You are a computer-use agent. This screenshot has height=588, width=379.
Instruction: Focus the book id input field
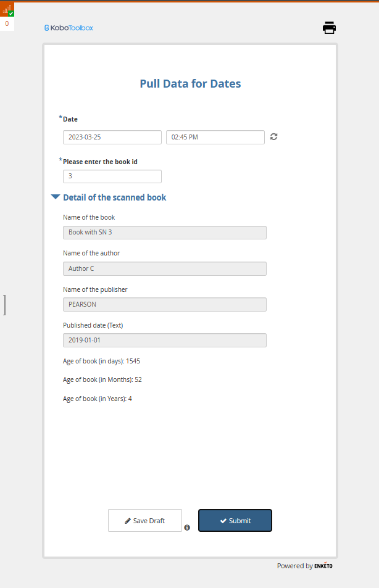pos(112,176)
